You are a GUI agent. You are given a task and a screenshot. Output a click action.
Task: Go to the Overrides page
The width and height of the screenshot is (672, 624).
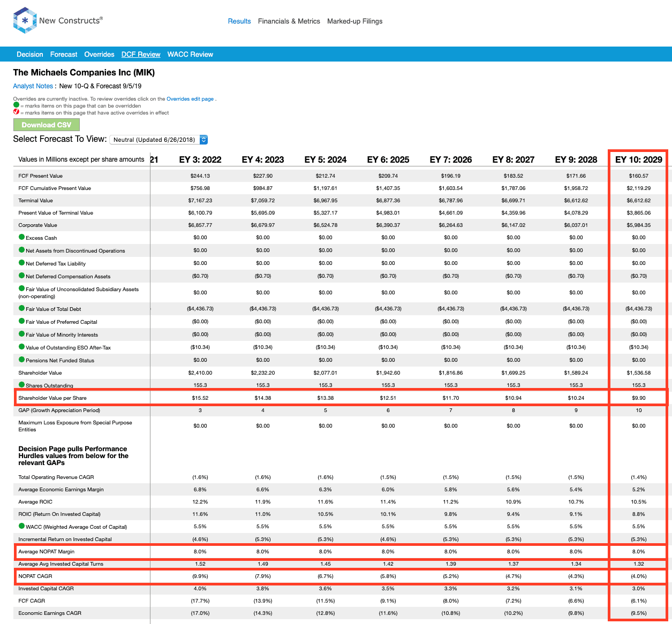tap(99, 55)
